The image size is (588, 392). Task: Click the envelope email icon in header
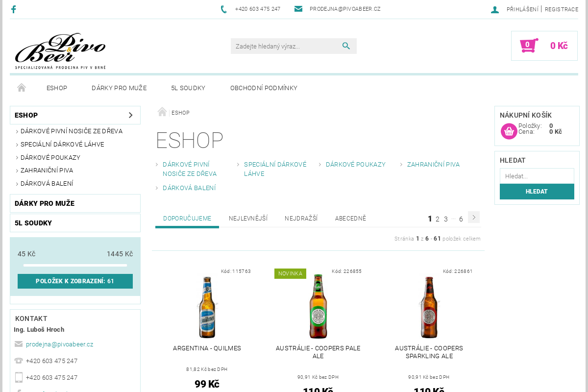click(298, 9)
